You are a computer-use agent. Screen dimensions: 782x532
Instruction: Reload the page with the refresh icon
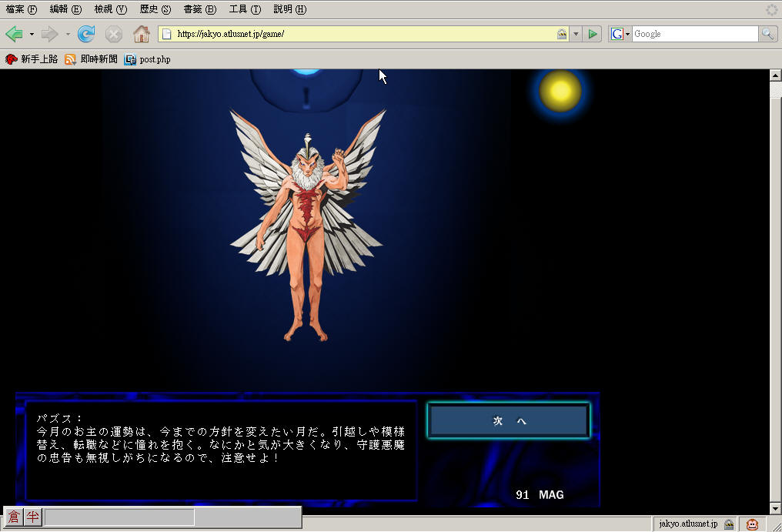86,34
